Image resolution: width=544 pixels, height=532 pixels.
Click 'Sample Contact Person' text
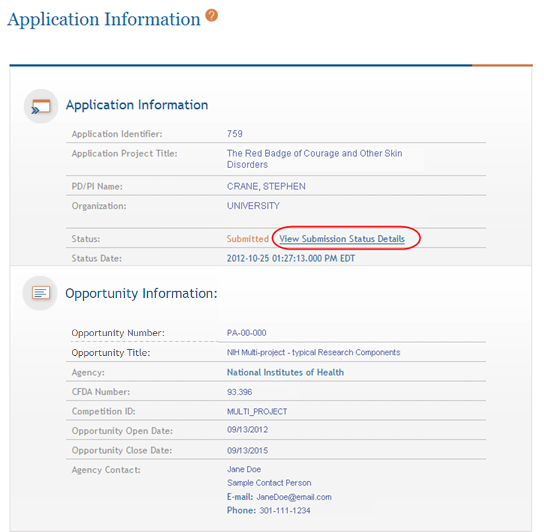click(x=269, y=483)
